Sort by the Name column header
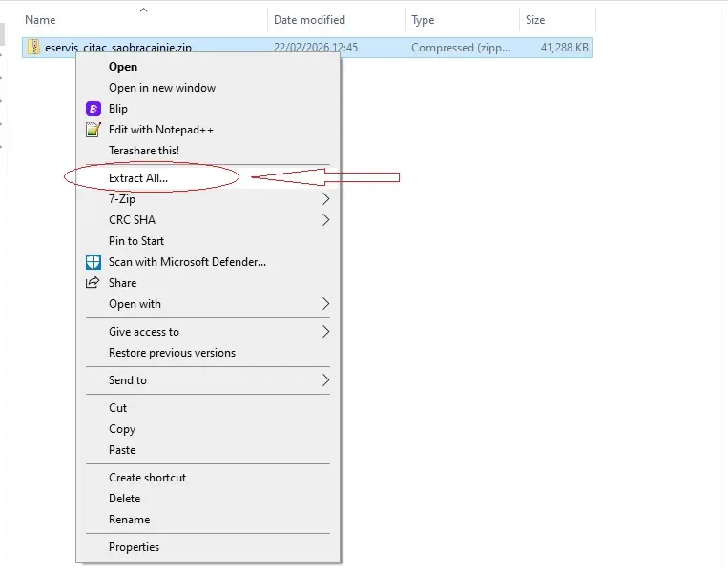The image size is (728, 573). [40, 20]
